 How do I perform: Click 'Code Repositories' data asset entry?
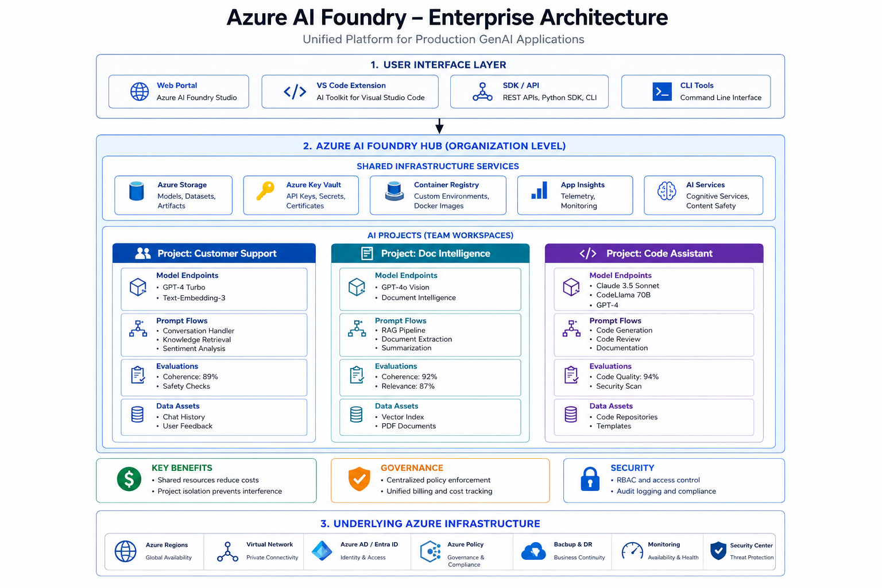point(627,417)
